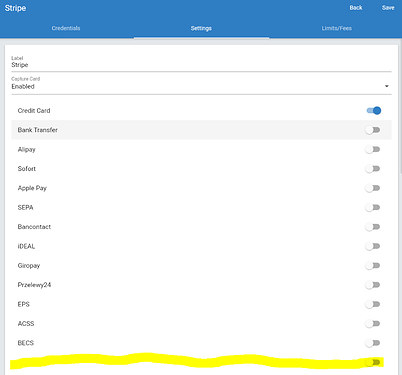The image size is (402, 375).
Task: Click the Stripe page title
Action: click(15, 8)
